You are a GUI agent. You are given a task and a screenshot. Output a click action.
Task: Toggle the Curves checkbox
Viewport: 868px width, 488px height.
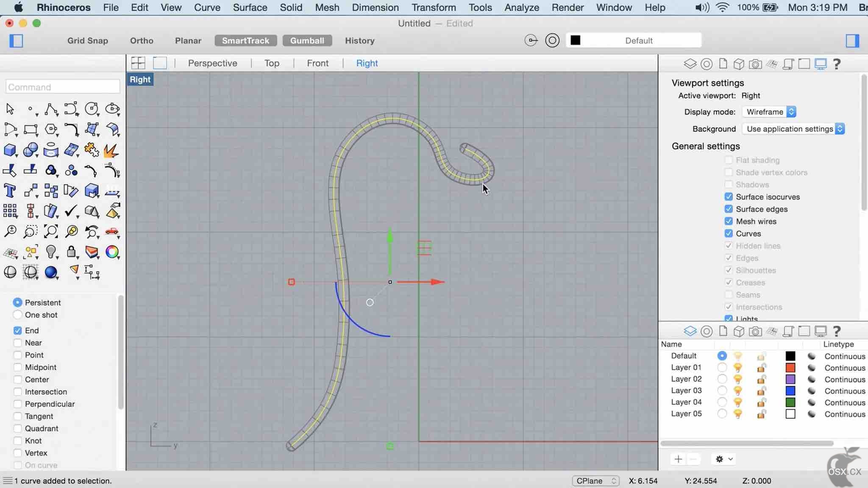point(729,233)
